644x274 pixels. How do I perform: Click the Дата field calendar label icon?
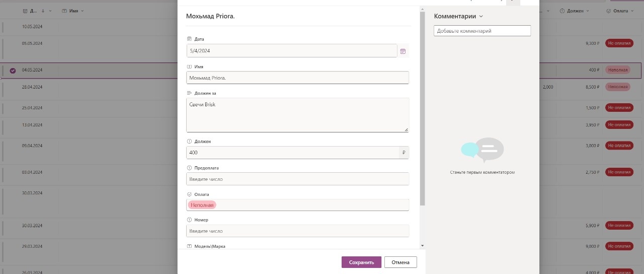[189, 39]
